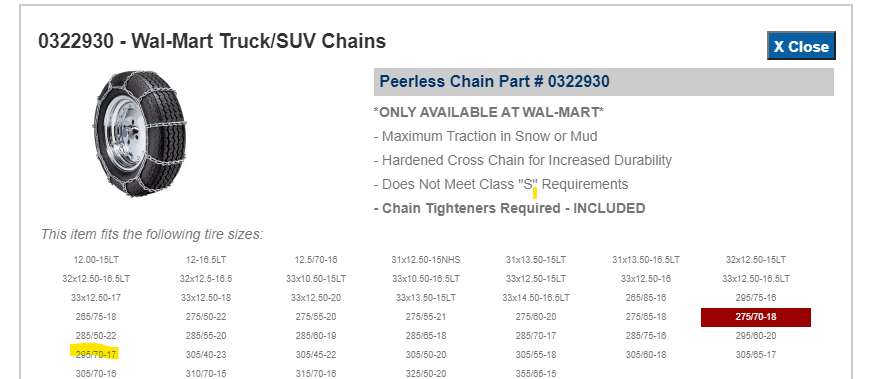This screenshot has height=379, width=883.
Task: Select tire size 33x14.50-16.5LT
Action: [536, 298]
